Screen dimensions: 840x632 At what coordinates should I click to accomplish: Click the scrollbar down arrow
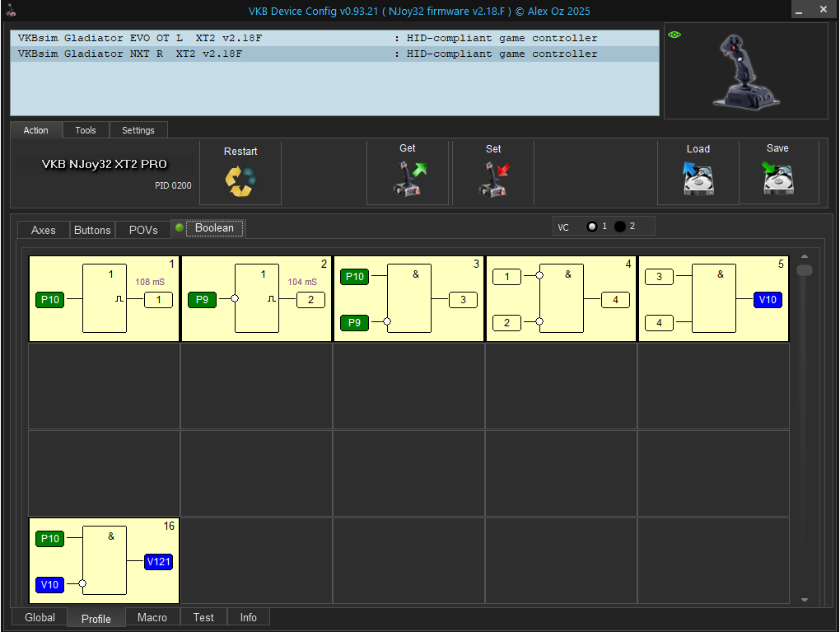coord(804,600)
